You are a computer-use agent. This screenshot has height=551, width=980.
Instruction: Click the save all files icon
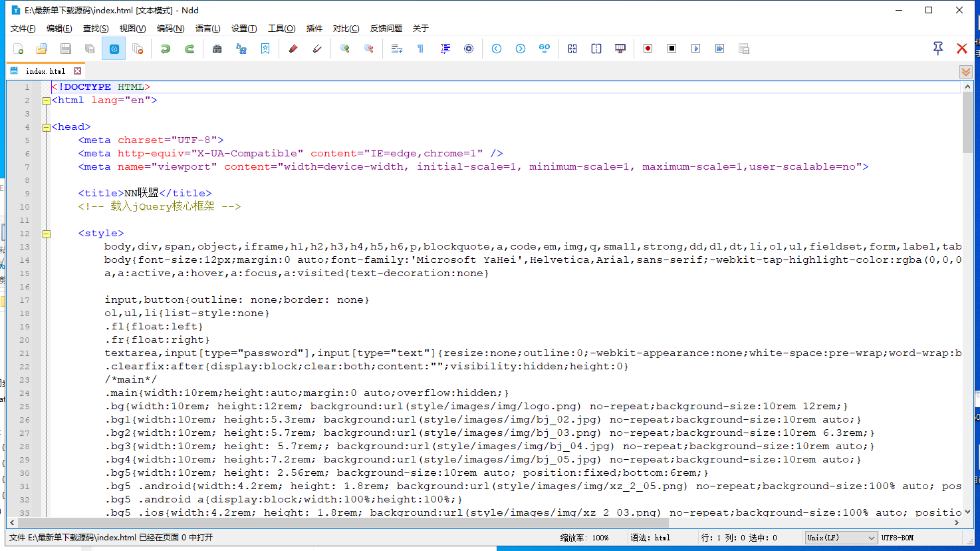(x=90, y=49)
